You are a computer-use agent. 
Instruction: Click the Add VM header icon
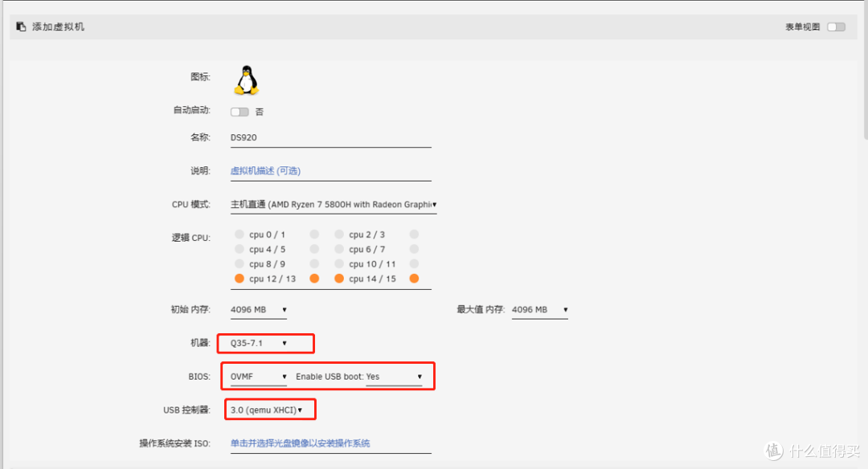point(21,27)
